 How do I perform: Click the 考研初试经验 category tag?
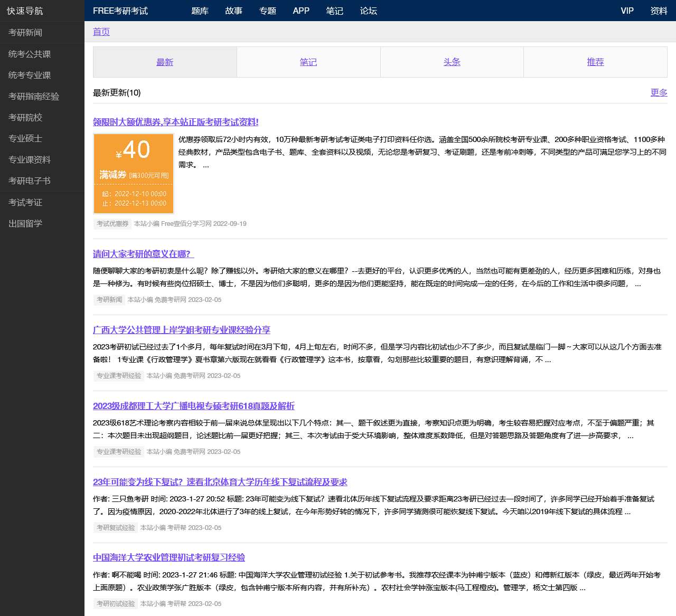tap(116, 604)
